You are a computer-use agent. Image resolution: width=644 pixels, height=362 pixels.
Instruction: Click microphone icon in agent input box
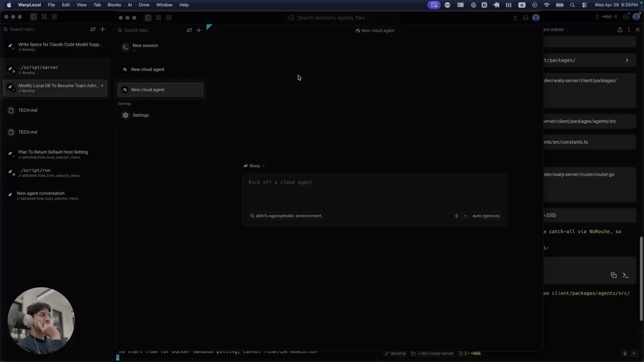coord(456,216)
